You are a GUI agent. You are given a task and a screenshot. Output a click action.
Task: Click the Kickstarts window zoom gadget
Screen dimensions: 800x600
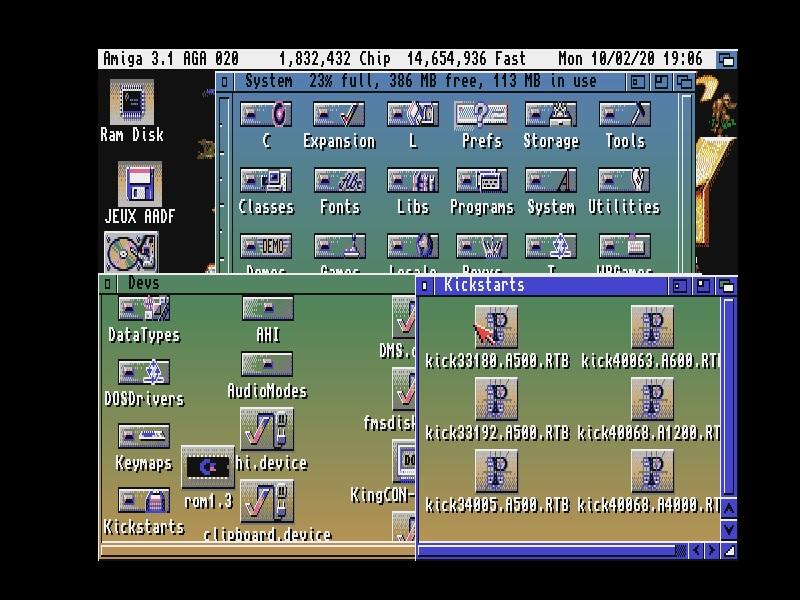(703, 286)
